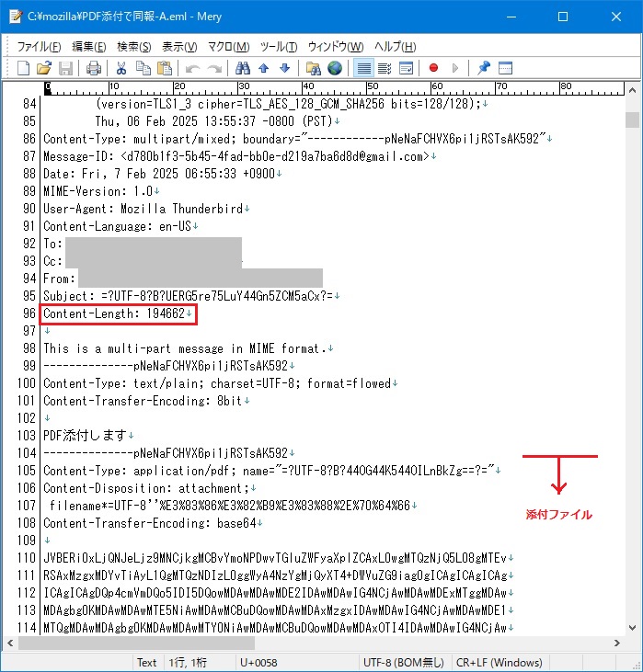Click the Find Next down arrow icon
The image size is (643, 672).
click(x=285, y=68)
